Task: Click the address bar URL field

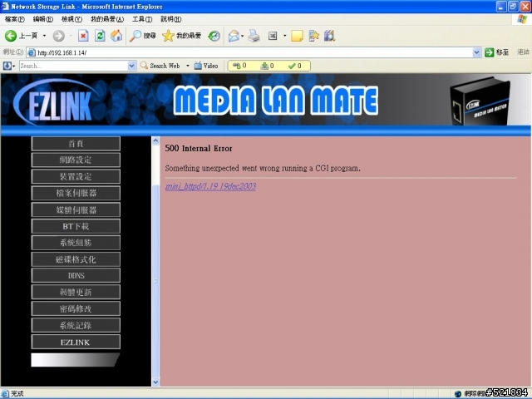Action: [x=249, y=52]
